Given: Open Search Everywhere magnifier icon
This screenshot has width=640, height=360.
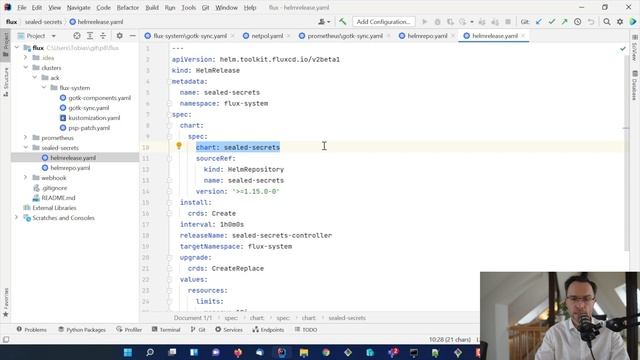Looking at the screenshot, I should click(x=607, y=22).
